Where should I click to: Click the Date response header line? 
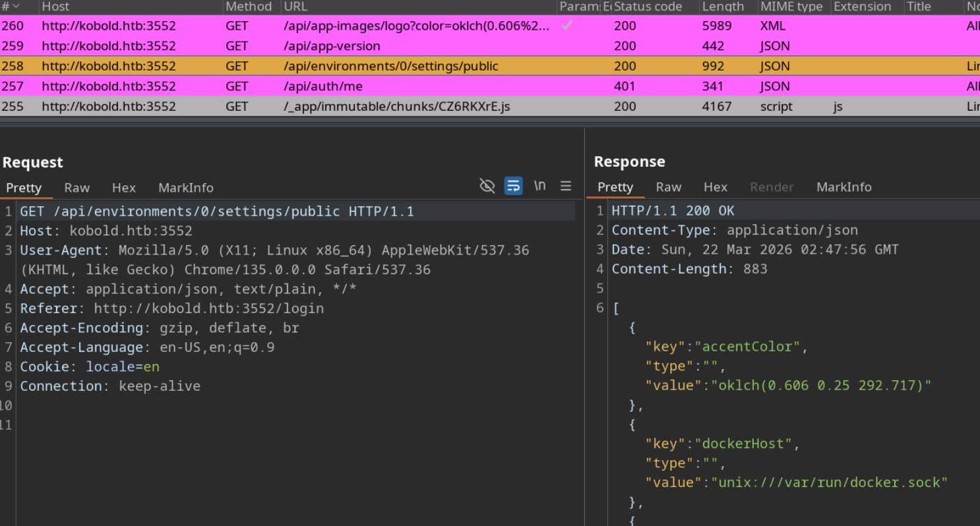click(x=755, y=250)
